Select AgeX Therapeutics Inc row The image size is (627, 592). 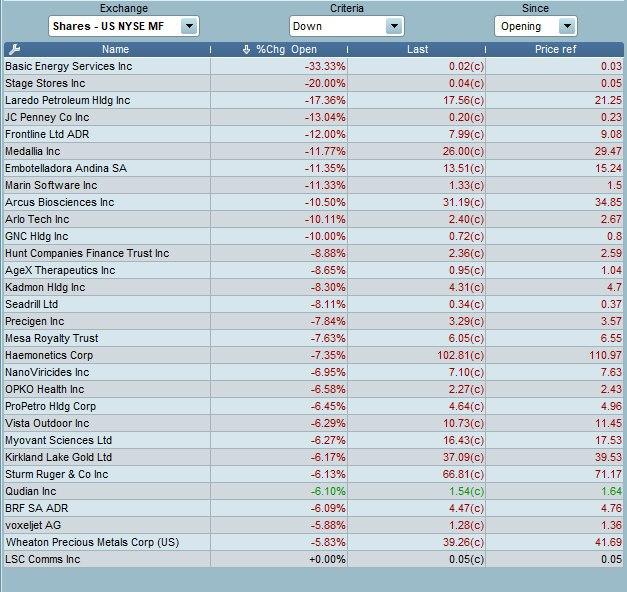(314, 270)
